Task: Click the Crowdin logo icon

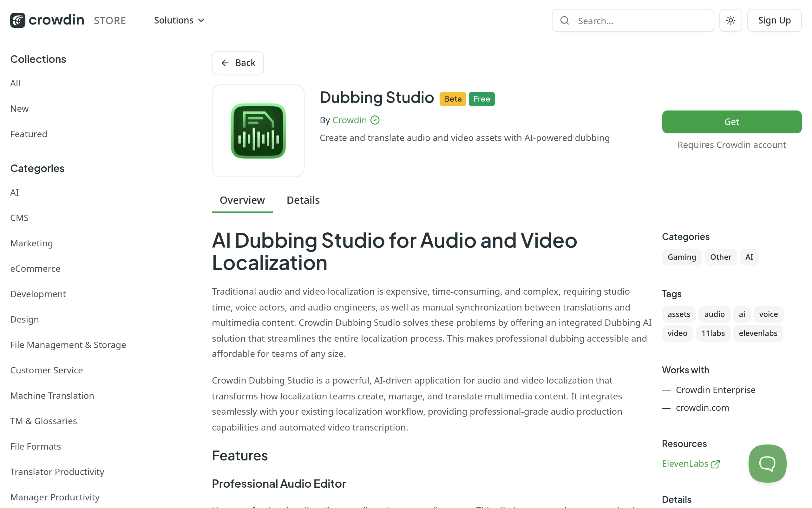Action: coord(18,20)
